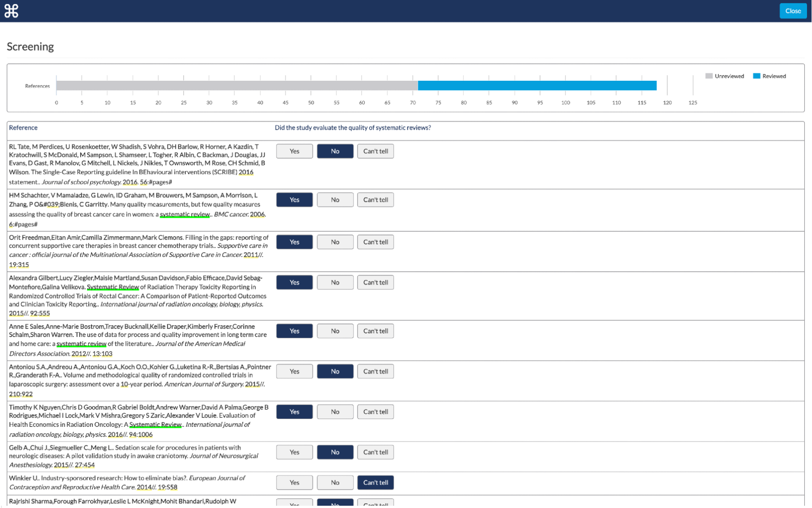Image resolution: width=812 pixels, height=508 pixels.
Task: Select Can't tell for Anne E Sales reference
Action: click(375, 331)
